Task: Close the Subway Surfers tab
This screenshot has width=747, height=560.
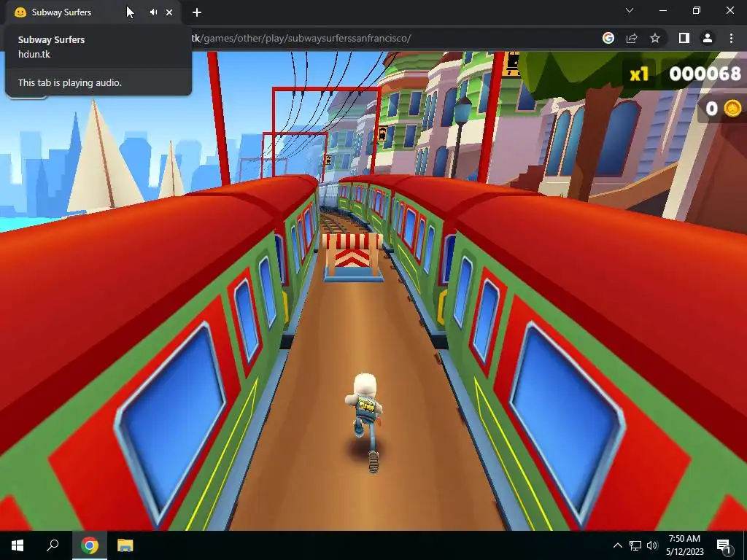Action: (169, 12)
